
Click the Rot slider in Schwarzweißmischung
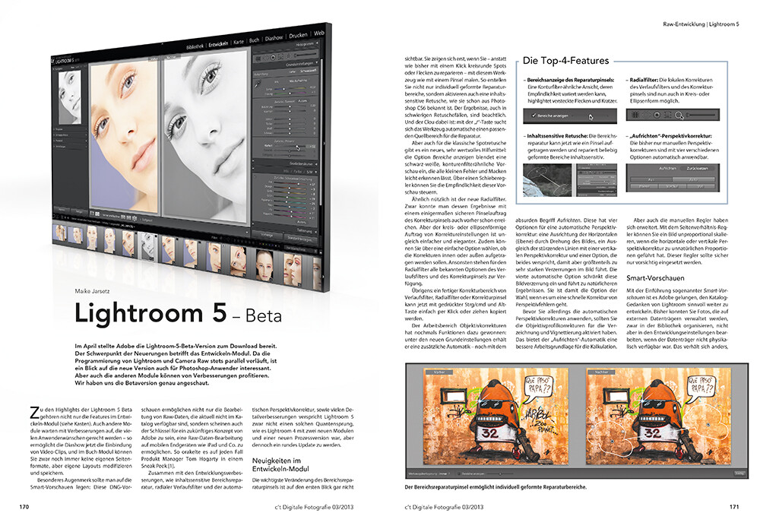(x=290, y=184)
